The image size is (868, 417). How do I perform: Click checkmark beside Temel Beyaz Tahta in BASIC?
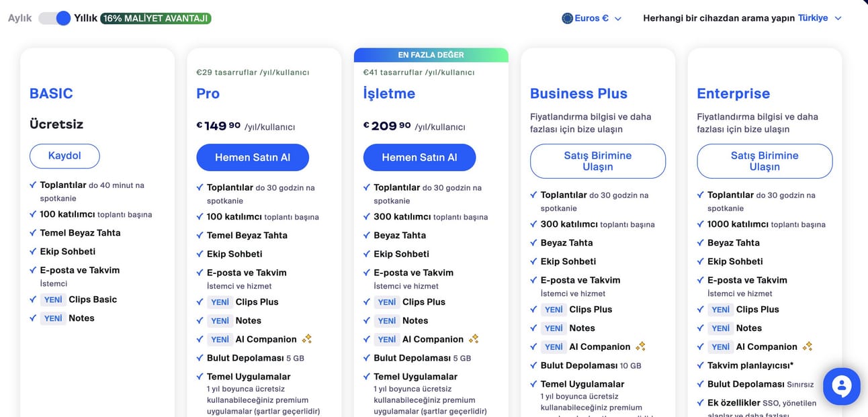pos(33,232)
